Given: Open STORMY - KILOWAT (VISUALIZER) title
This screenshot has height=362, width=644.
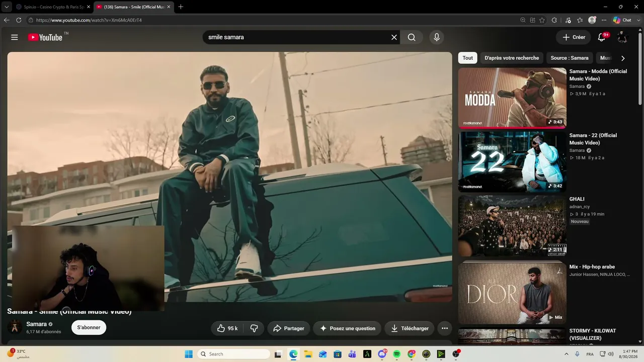Looking at the screenshot, I should [x=593, y=334].
